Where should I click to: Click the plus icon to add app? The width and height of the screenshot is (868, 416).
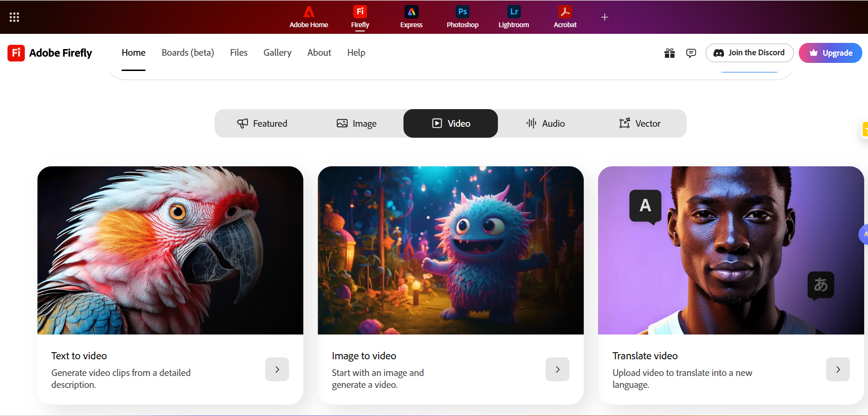(604, 17)
